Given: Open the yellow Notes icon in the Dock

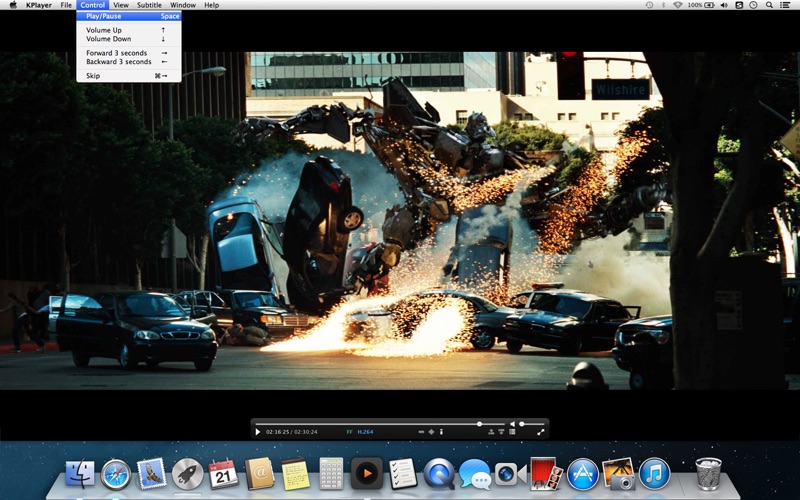Looking at the screenshot, I should tap(296, 474).
